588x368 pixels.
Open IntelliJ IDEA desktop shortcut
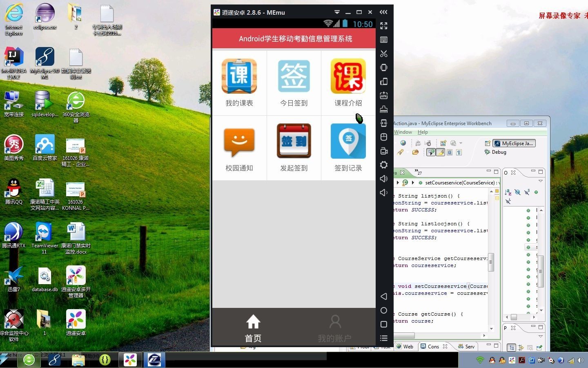(14, 63)
